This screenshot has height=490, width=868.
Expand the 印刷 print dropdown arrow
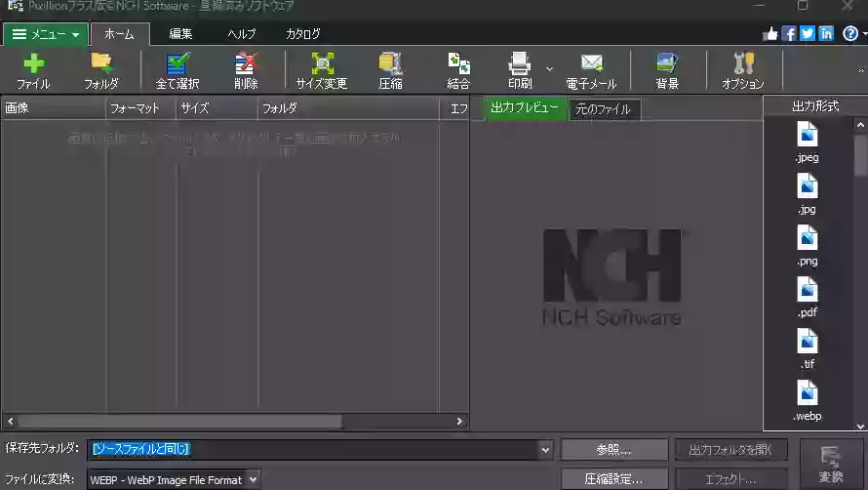pyautogui.click(x=549, y=69)
